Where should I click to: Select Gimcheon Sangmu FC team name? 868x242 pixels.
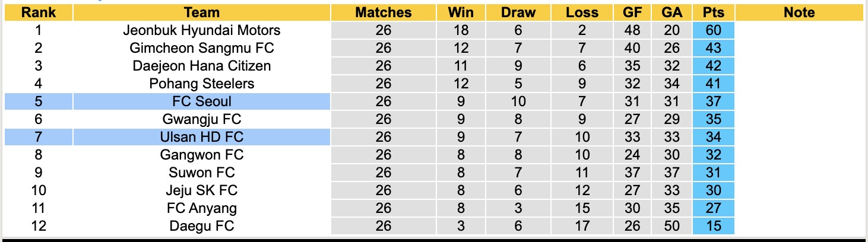202,48
